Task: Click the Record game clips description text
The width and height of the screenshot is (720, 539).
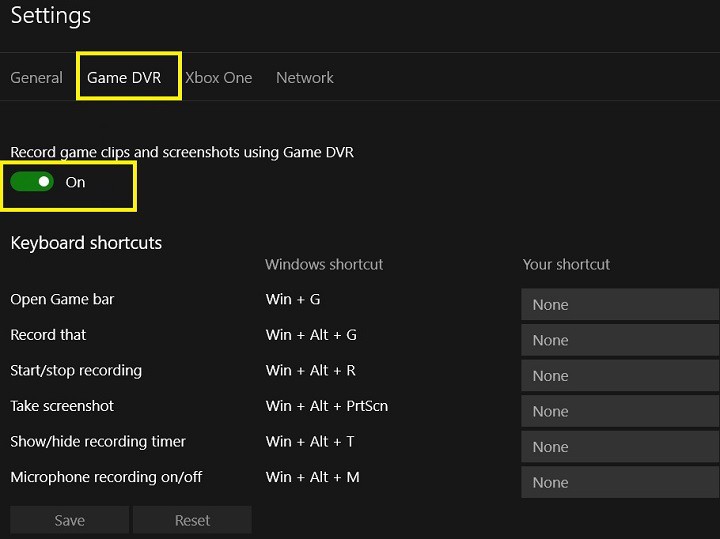Action: (182, 152)
